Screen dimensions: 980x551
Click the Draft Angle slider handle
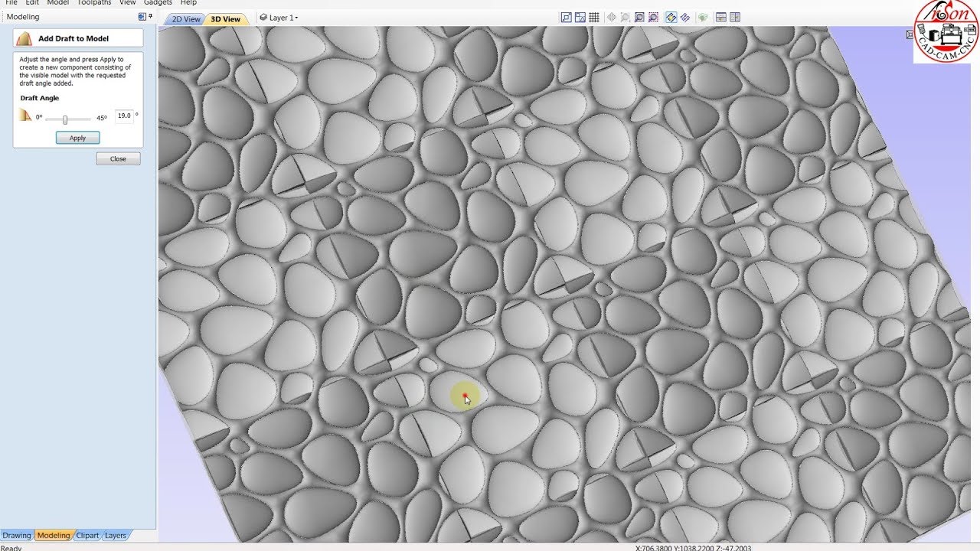[65, 119]
